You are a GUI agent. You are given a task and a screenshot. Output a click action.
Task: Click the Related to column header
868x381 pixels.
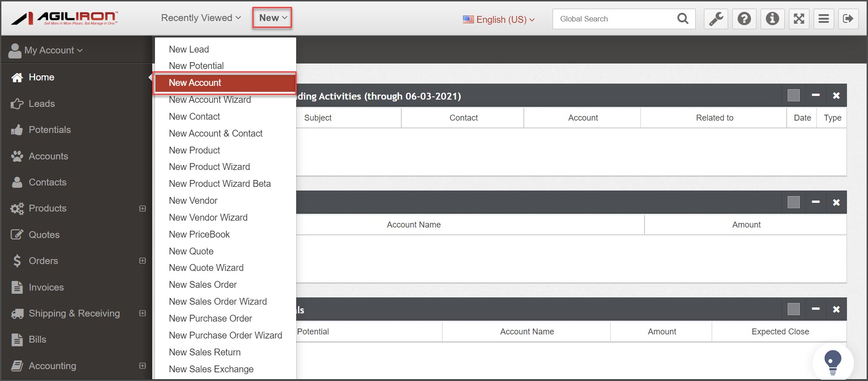(714, 118)
